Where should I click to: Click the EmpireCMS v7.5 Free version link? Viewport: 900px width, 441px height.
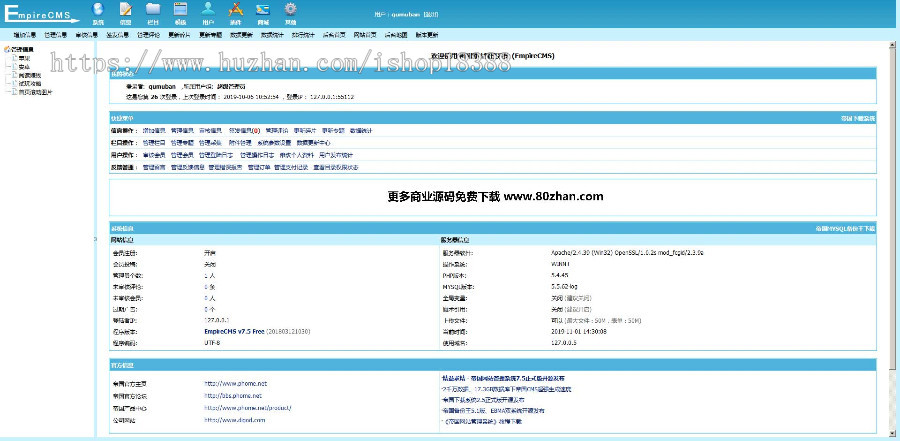pyautogui.click(x=234, y=331)
